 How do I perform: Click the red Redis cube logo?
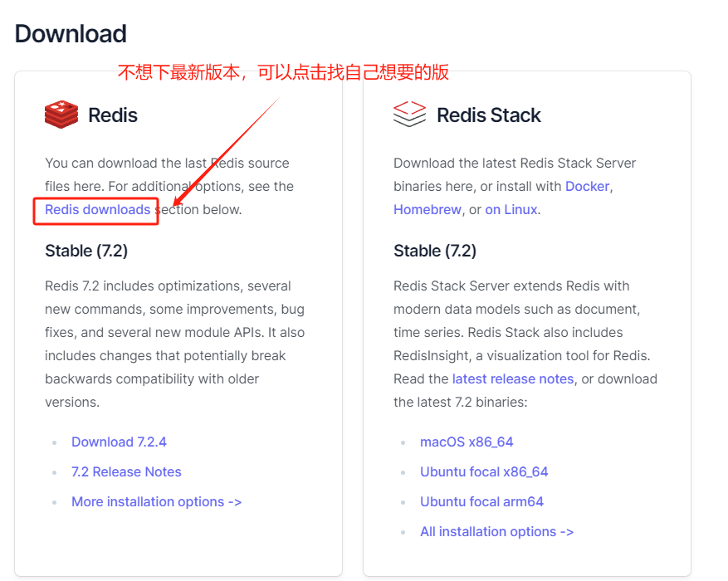61,114
